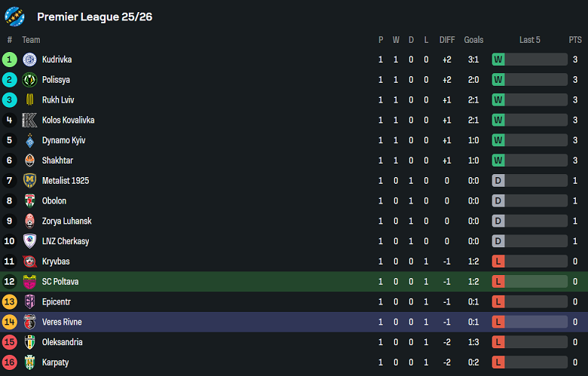Click the Obolon club crest
This screenshot has width=588, height=376.
(29, 201)
